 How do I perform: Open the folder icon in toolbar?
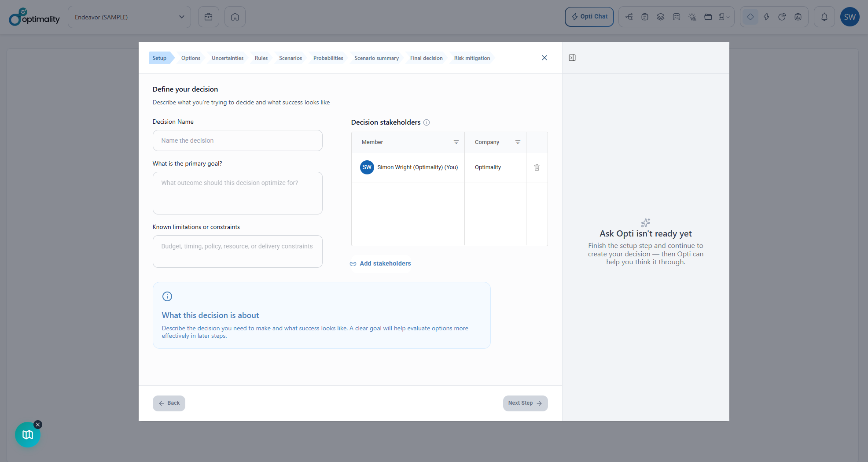point(708,17)
